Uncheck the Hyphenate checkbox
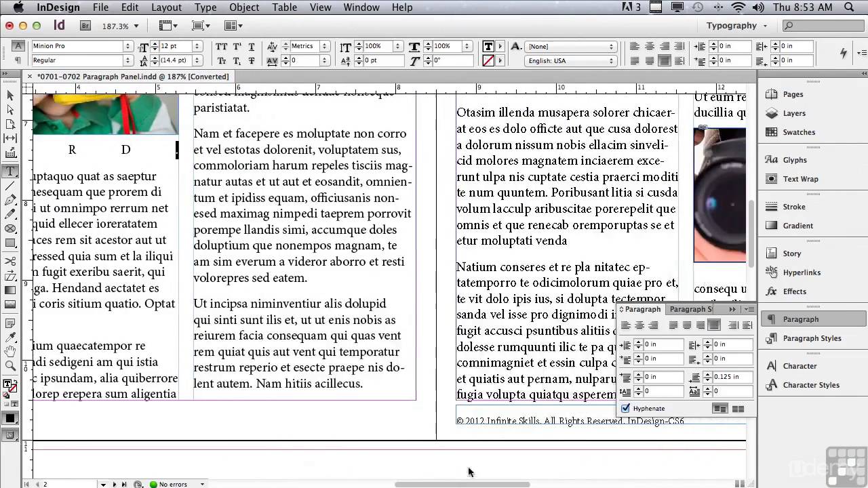868x488 pixels. 626,409
